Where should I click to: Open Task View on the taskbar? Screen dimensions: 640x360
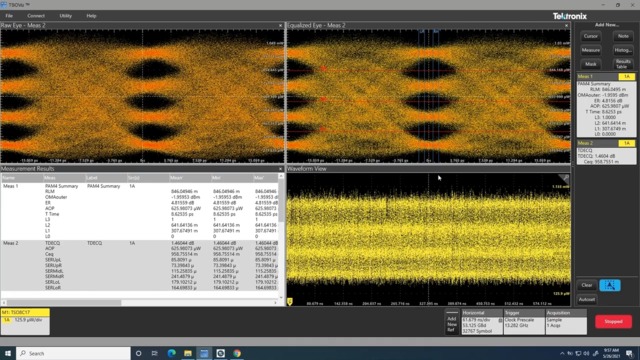[155, 353]
